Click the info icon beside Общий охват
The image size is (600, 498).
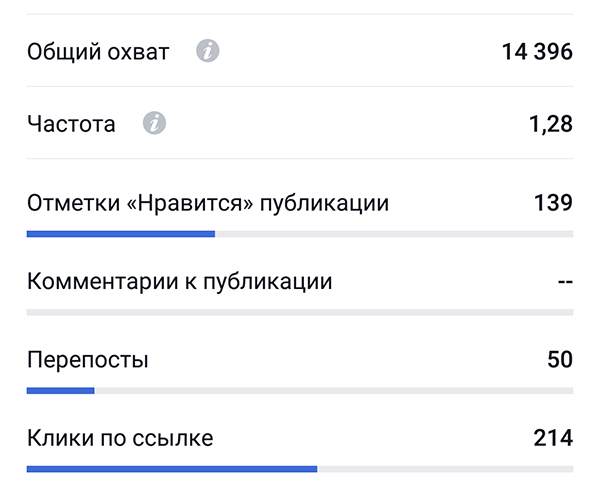click(x=207, y=51)
